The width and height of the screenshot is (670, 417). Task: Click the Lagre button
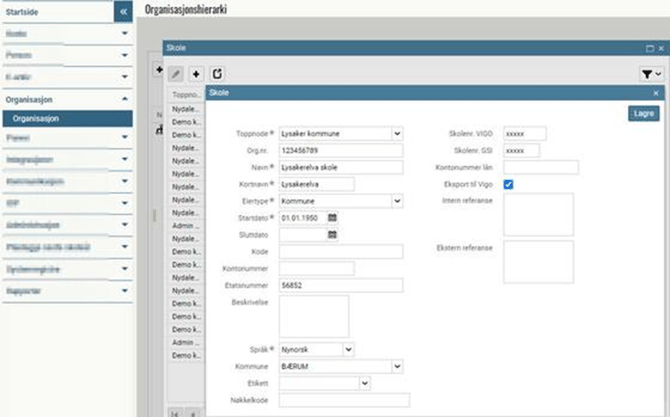[645, 114]
